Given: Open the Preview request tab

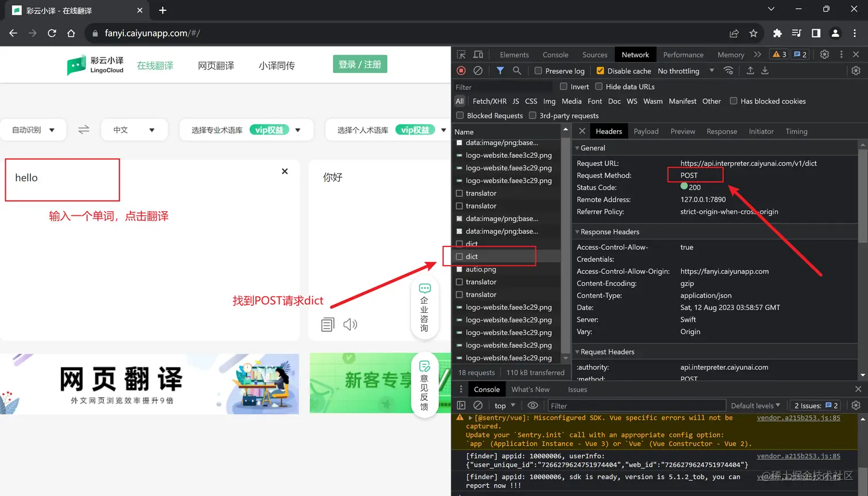Looking at the screenshot, I should pos(683,131).
